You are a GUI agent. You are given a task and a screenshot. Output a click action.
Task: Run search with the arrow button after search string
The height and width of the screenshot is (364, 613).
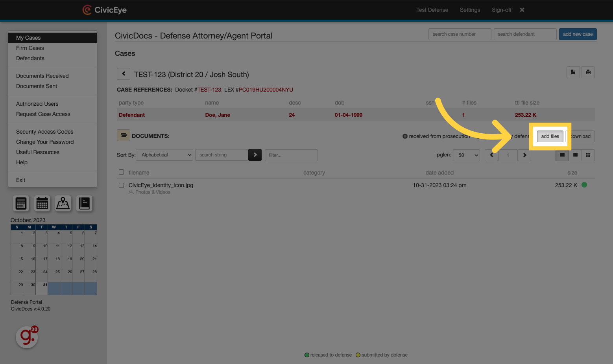point(255,155)
